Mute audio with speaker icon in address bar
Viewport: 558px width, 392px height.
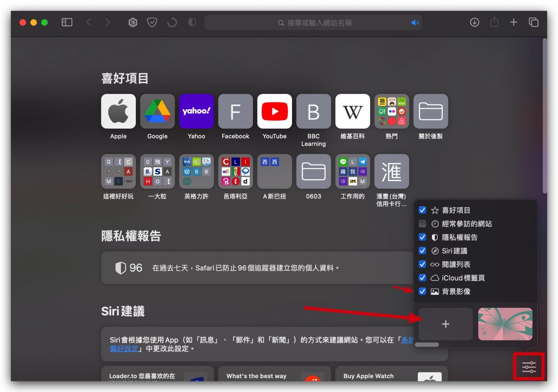coord(415,23)
